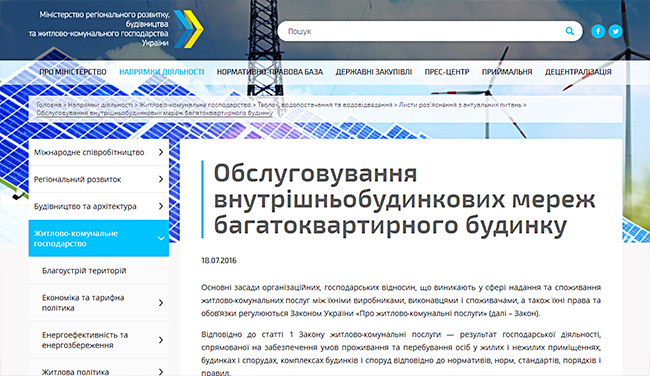Open the Twitter social icon
Viewport: 650px width, 376px height.
point(616,31)
